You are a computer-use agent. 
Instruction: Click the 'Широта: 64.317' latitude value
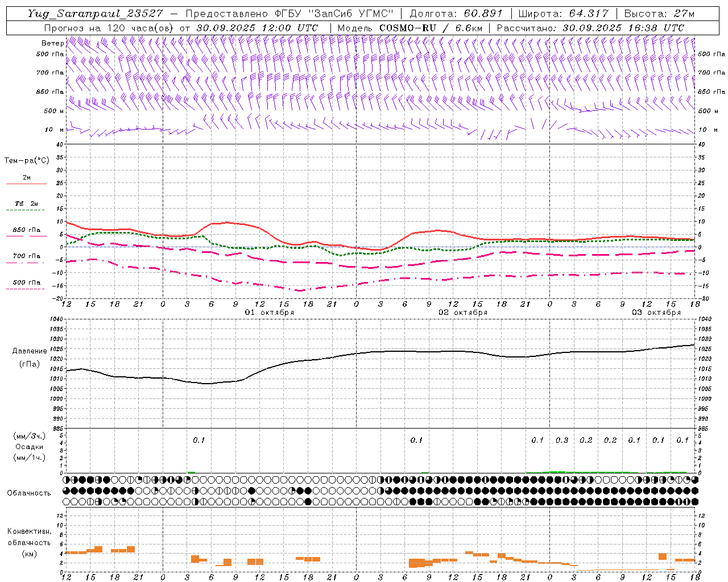click(x=563, y=14)
